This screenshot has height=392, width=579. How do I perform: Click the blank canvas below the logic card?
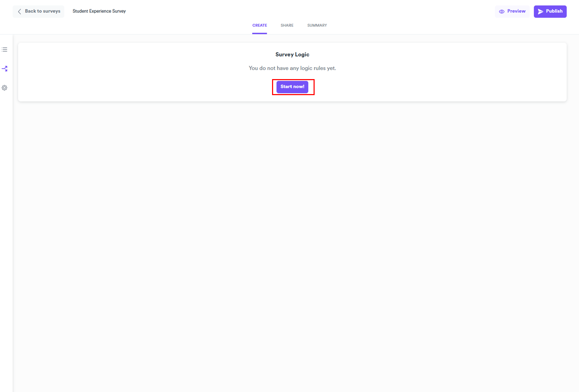coord(292,226)
